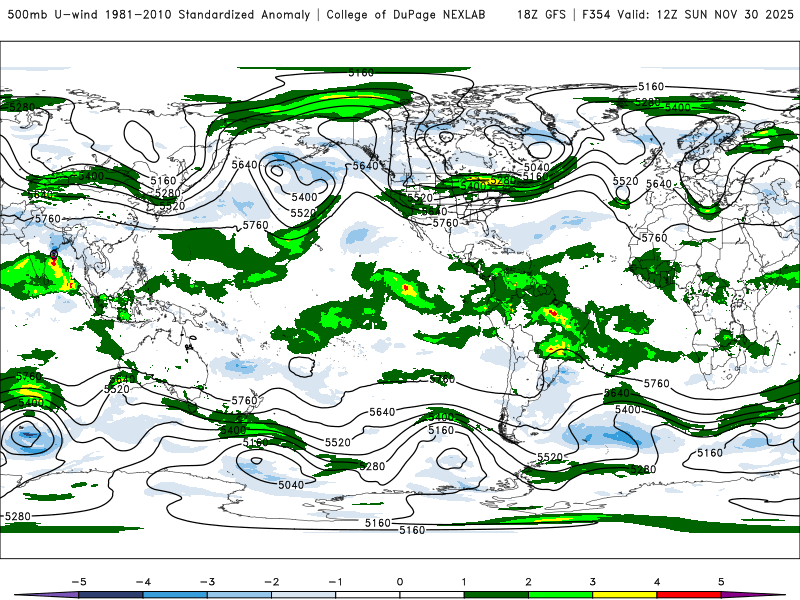
Task: Click the '5040' contour label in the South Pacific
Action: 291,485
